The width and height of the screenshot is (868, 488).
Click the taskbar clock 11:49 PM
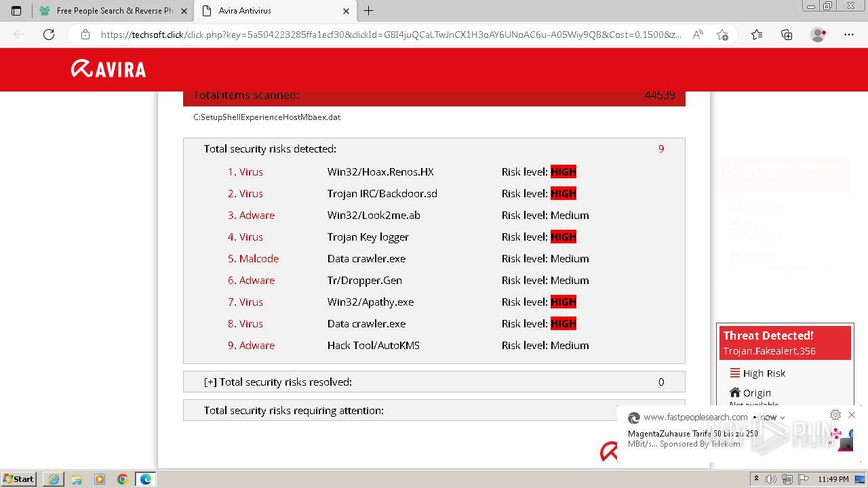pos(833,479)
